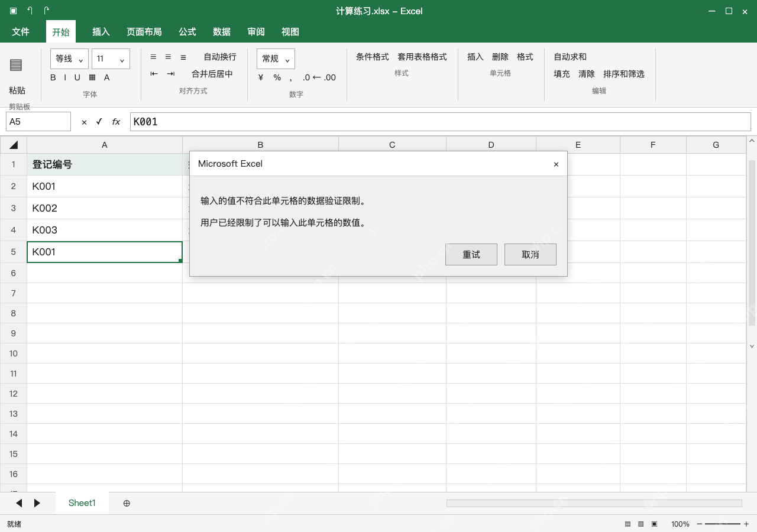Open the 文件 menu
Image resolution: width=757 pixels, height=532 pixels.
[21, 32]
